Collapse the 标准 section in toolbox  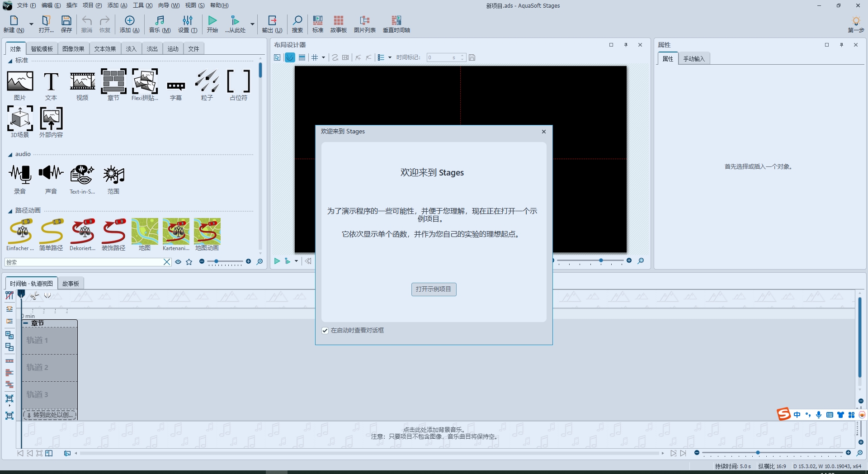(x=10, y=61)
